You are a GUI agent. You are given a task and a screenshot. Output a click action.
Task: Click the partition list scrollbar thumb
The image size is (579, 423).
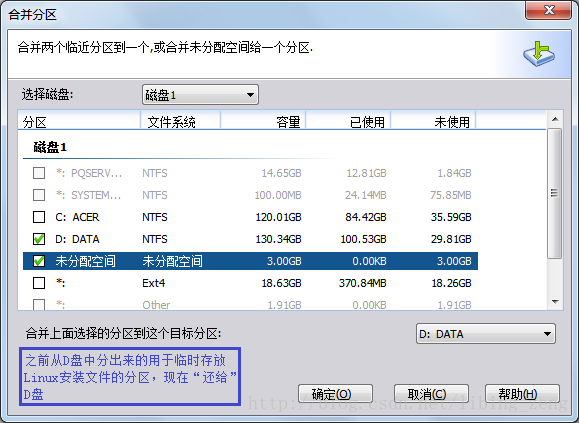(x=555, y=193)
